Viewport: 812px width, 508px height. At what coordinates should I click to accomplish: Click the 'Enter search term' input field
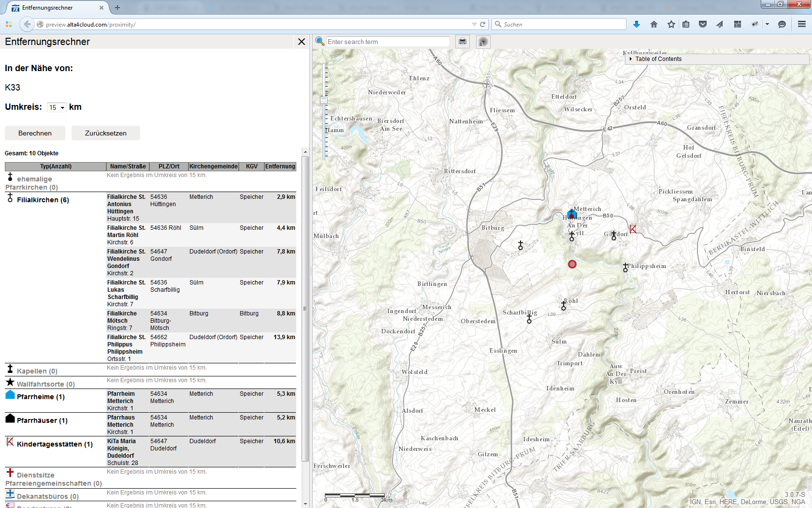point(388,42)
